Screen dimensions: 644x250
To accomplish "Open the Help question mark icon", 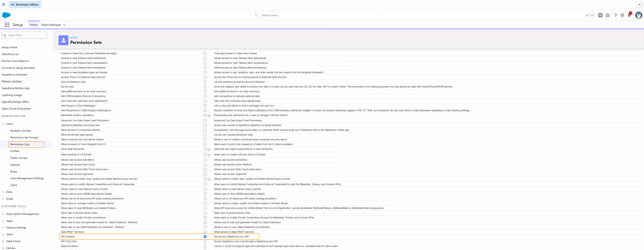I will [615, 15].
